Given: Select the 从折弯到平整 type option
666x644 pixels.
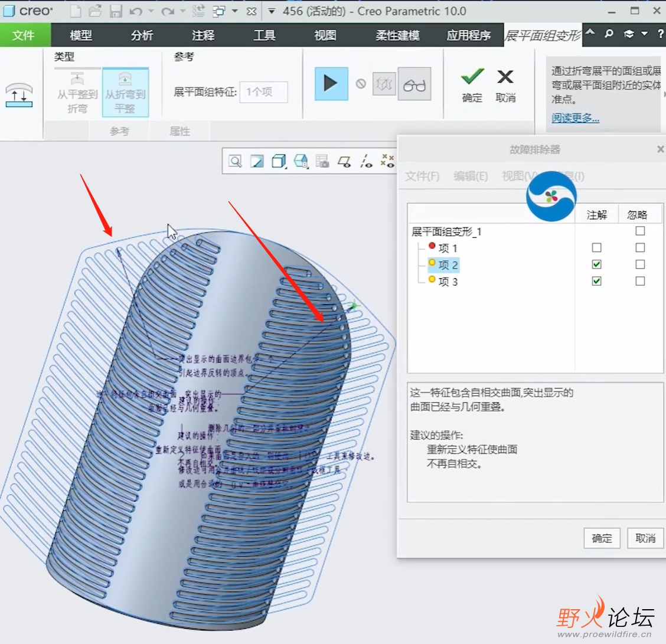Looking at the screenshot, I should click(x=125, y=92).
